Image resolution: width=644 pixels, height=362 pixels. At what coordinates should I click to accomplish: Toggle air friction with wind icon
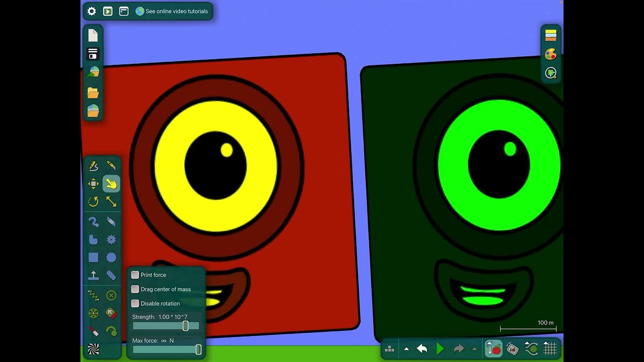tap(531, 349)
